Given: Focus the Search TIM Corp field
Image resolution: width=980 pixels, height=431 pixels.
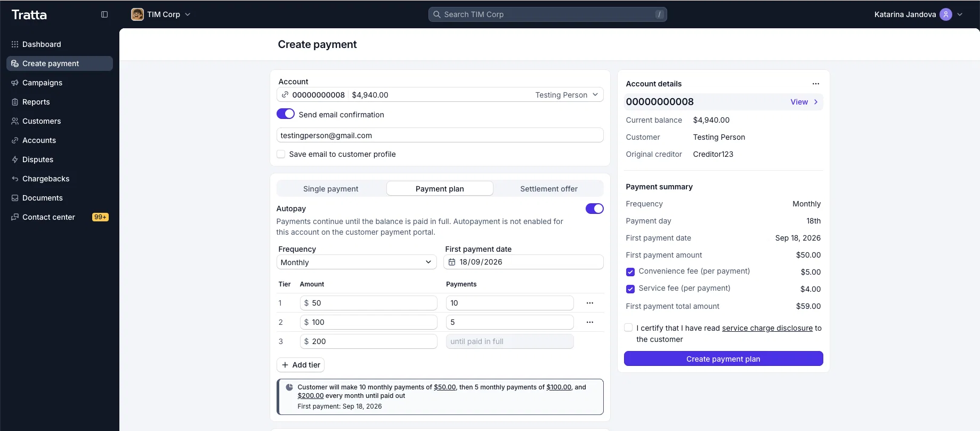Looking at the screenshot, I should pos(548,14).
